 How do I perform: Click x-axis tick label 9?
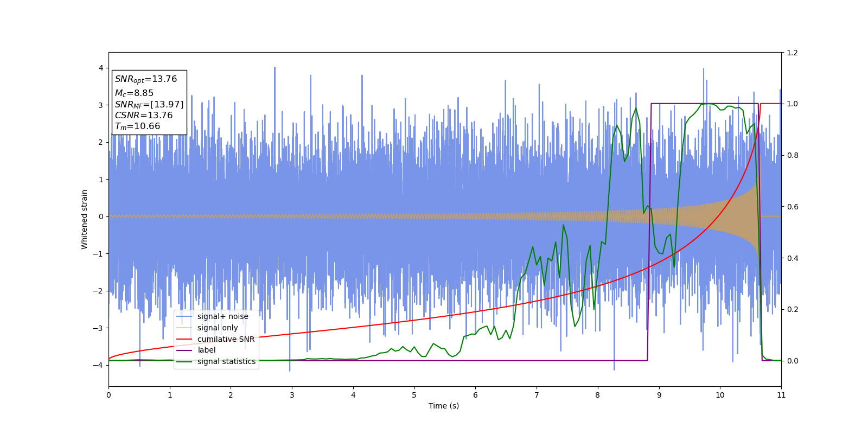tap(659, 395)
